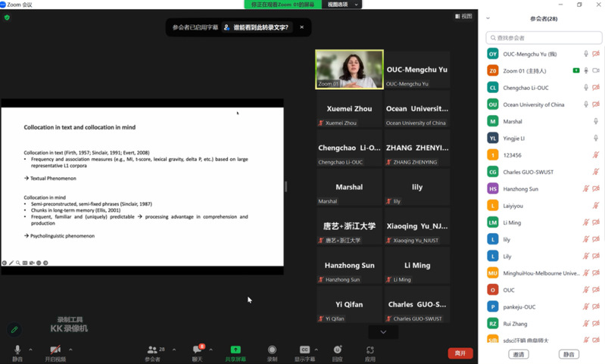Viewport: 605px width, 364px height.
Task: Click the green encryption shield icon
Action: coord(8,17)
